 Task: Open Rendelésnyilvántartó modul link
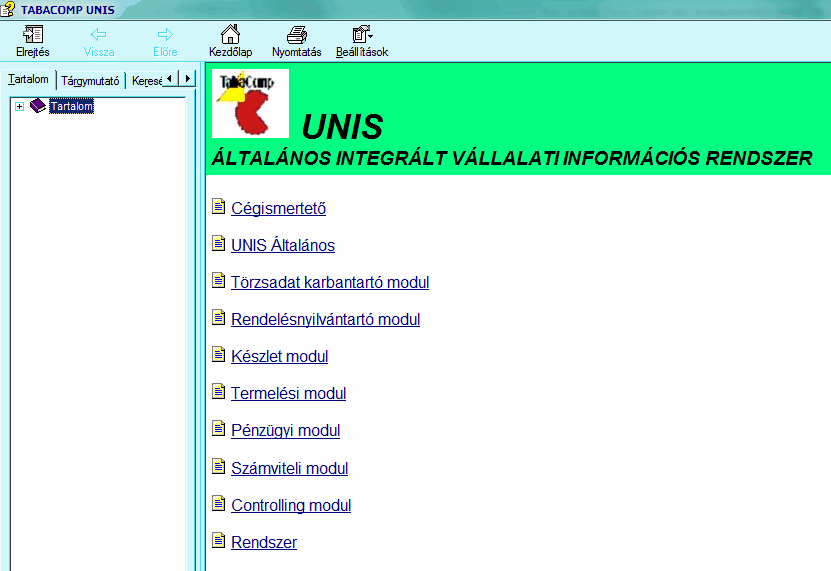coord(325,320)
